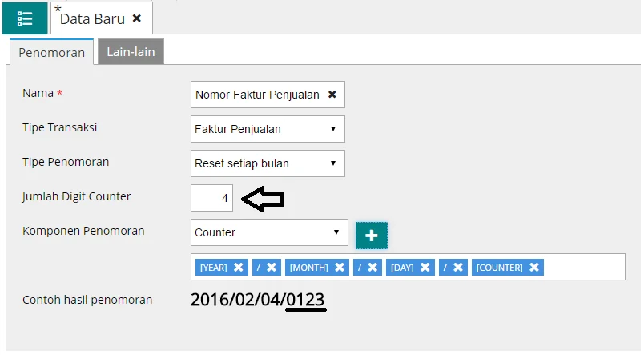Switch to the Penomoran tab
Screen dimensions: 644x355
click(x=51, y=53)
